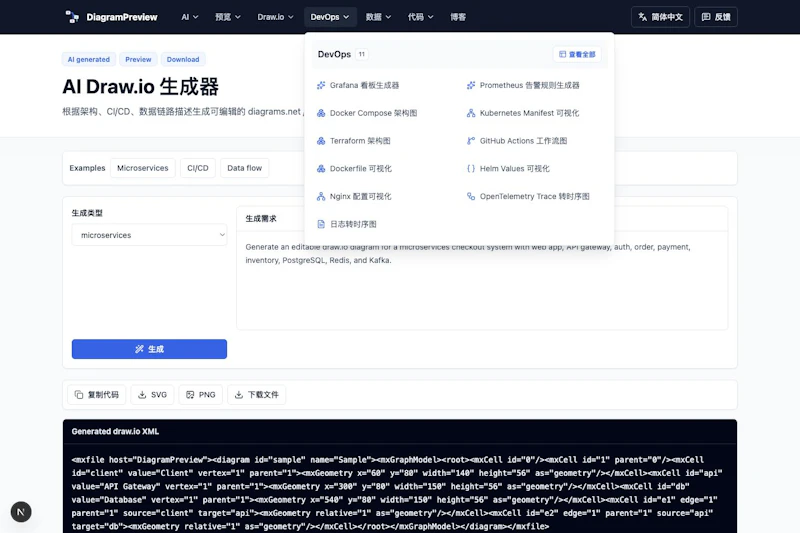Load the CI/CD example
The image size is (800, 533).
click(198, 168)
